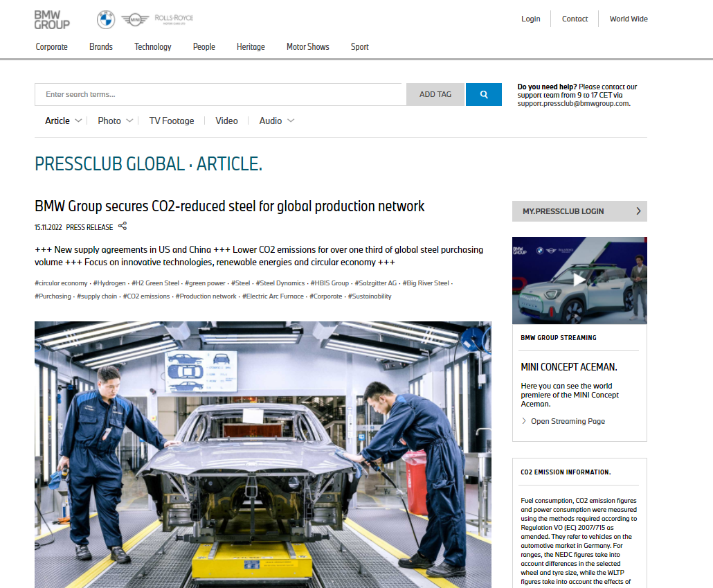Click the chevron before Open Streaming Page

[x=524, y=421]
